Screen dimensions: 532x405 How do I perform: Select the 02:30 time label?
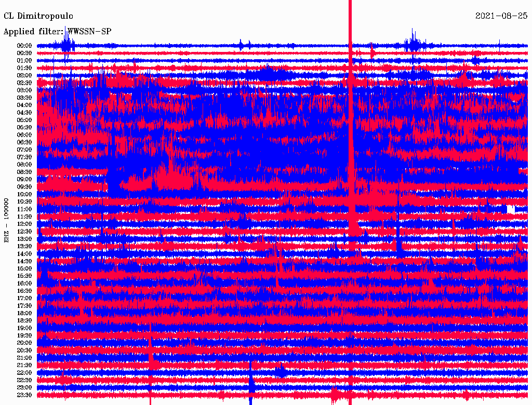pyautogui.click(x=24, y=83)
